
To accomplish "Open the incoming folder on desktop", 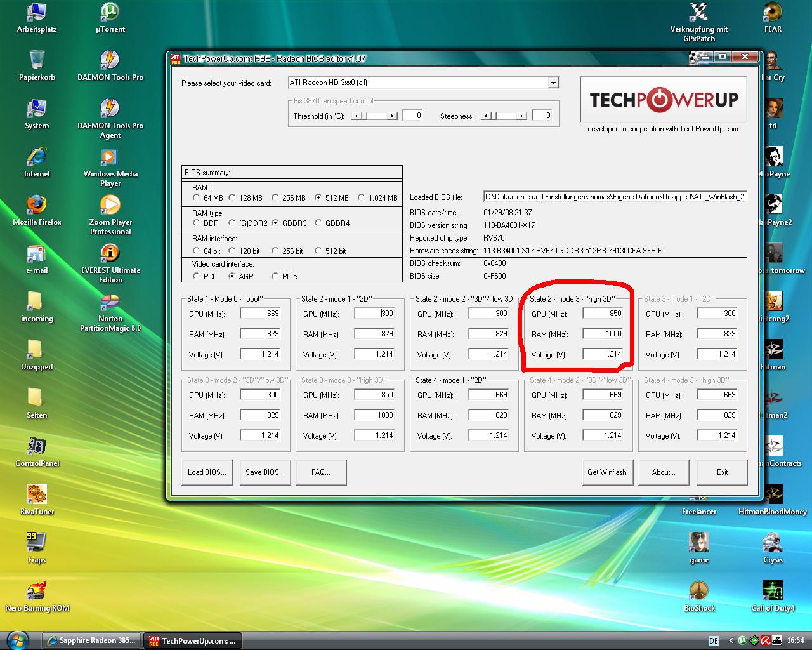I will 37,307.
